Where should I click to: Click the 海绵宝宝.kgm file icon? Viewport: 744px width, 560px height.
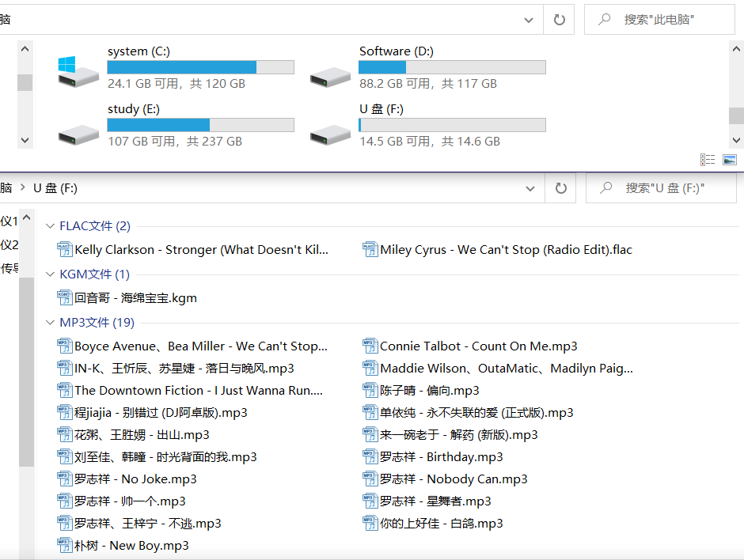pyautogui.click(x=65, y=297)
